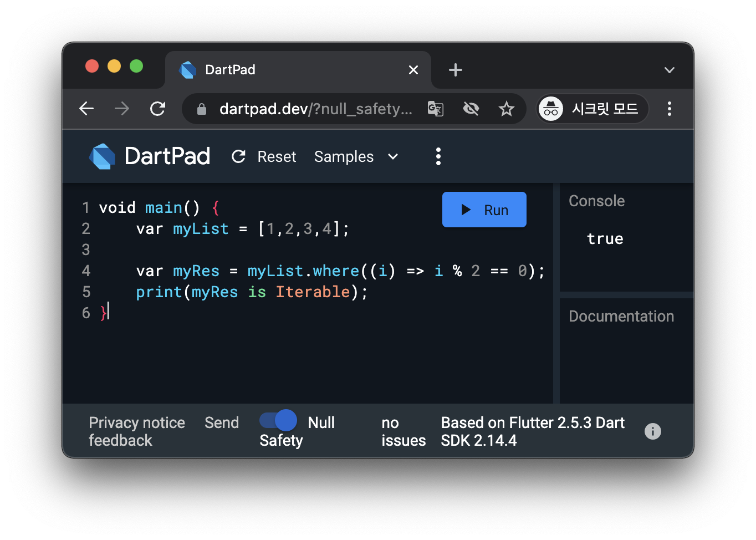Click the macOS yellow minimize button
The height and width of the screenshot is (540, 756).
114,67
